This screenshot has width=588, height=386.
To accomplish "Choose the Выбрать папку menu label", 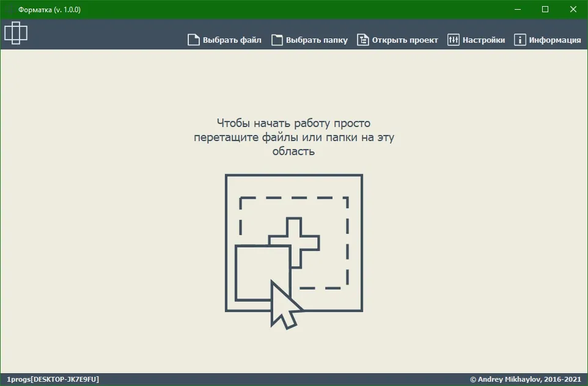I will (x=317, y=40).
